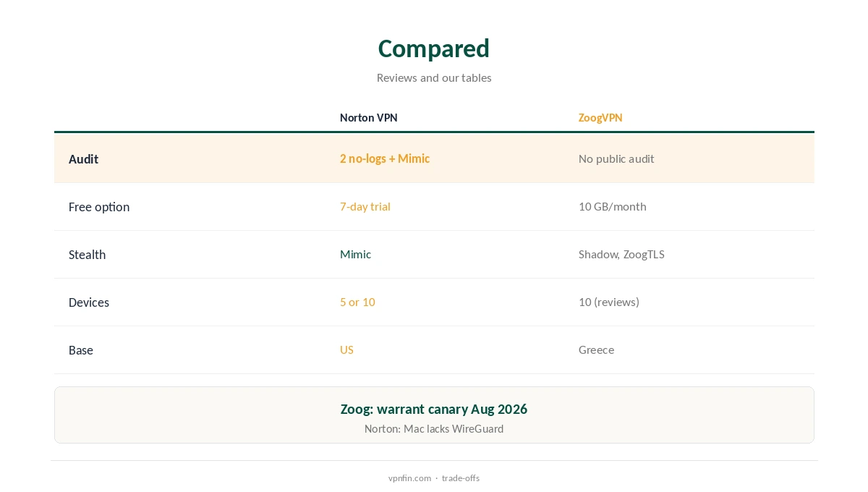868x492 pixels.
Task: Click the "Mimic" cell in Stealth row
Action: (x=355, y=254)
